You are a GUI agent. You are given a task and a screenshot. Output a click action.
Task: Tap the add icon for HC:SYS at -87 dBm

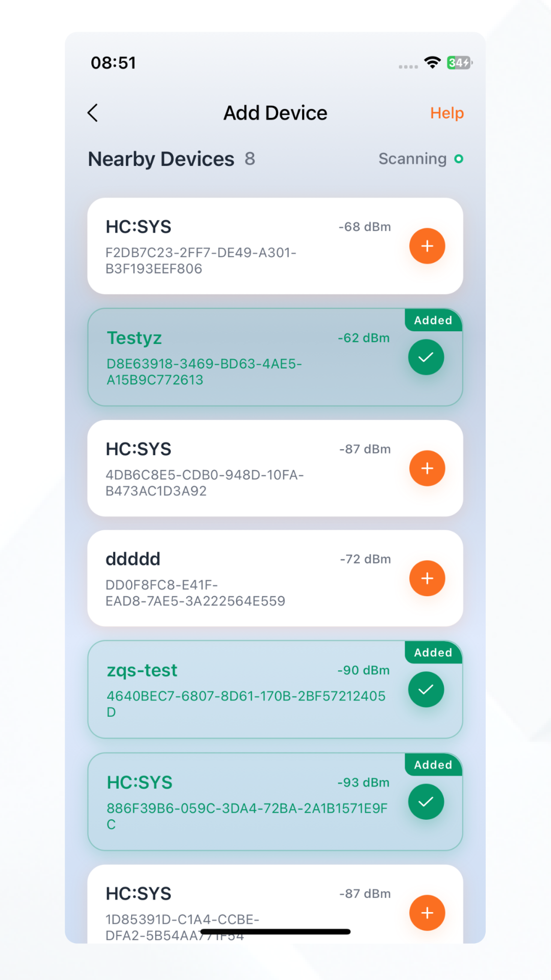(427, 468)
